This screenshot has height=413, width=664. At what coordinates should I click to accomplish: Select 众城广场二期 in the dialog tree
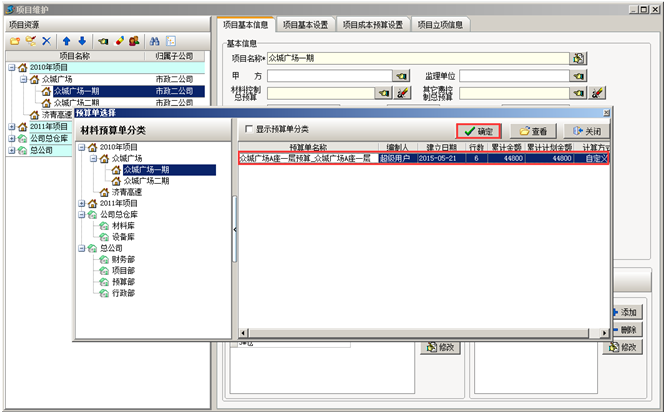147,181
